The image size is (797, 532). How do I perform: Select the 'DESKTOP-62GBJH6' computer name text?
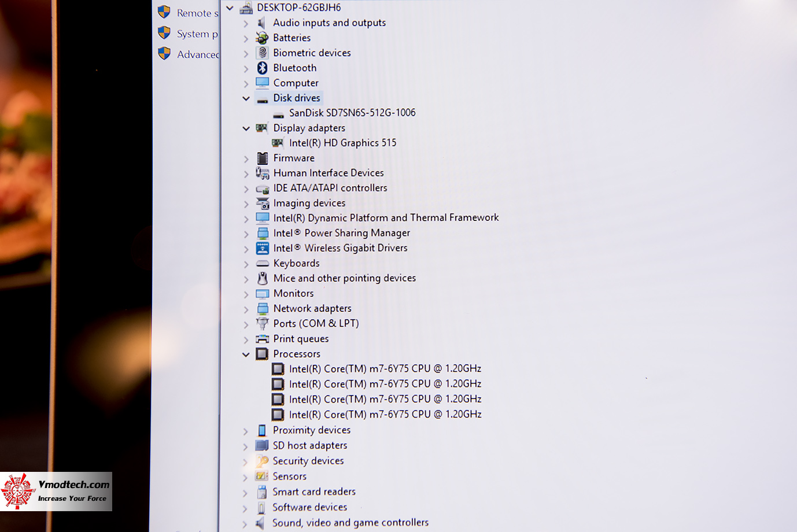pyautogui.click(x=299, y=8)
